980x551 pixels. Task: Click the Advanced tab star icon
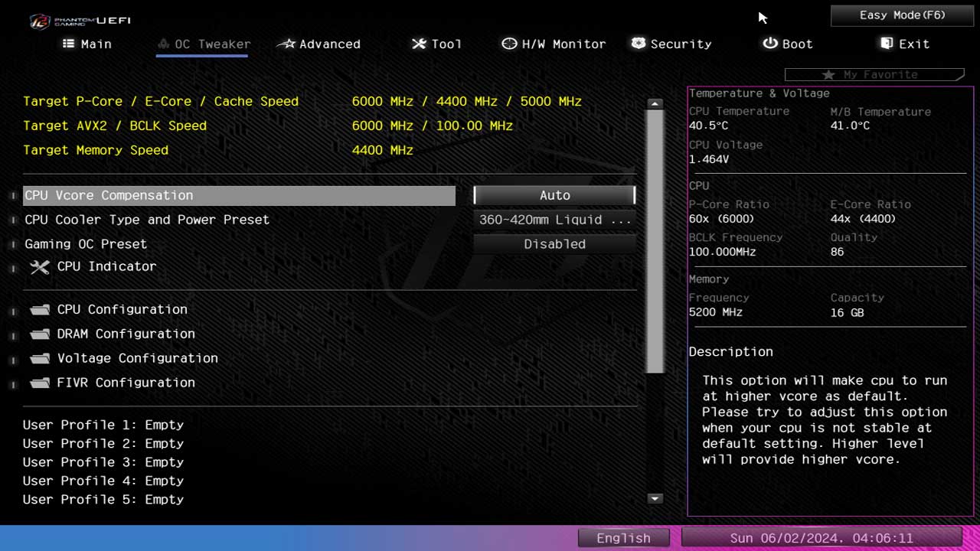click(x=286, y=44)
